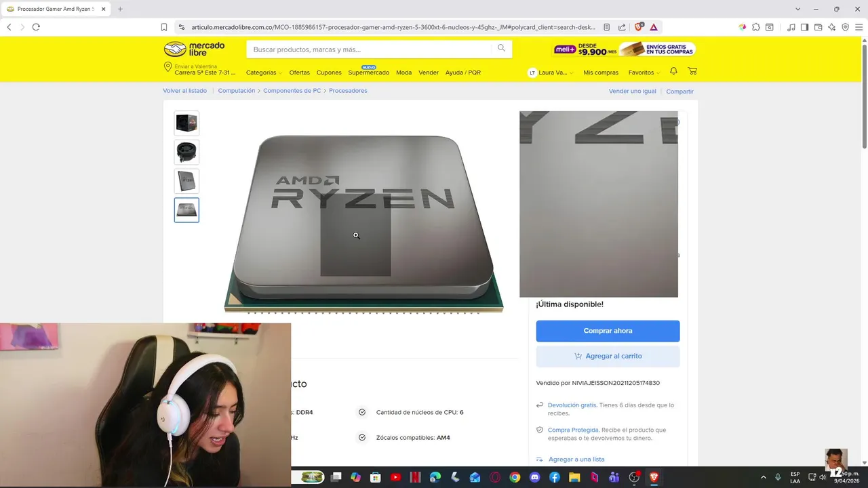
Task: Open Discord from taskbar
Action: (x=534, y=477)
